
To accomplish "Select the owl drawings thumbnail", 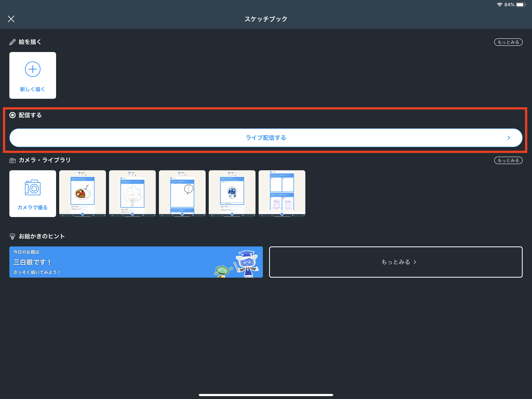I will click(x=282, y=194).
